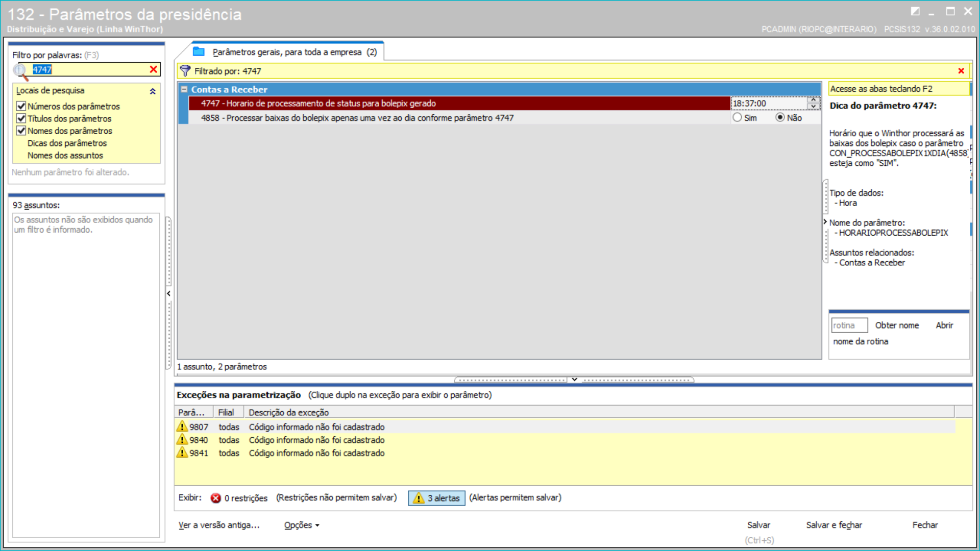980x551 pixels.
Task: Select Sim radio for parameter 4858
Action: tap(737, 117)
